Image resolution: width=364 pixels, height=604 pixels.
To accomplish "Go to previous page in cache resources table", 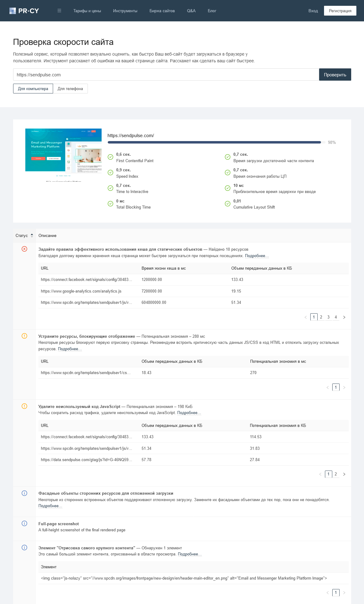I will [305, 317].
